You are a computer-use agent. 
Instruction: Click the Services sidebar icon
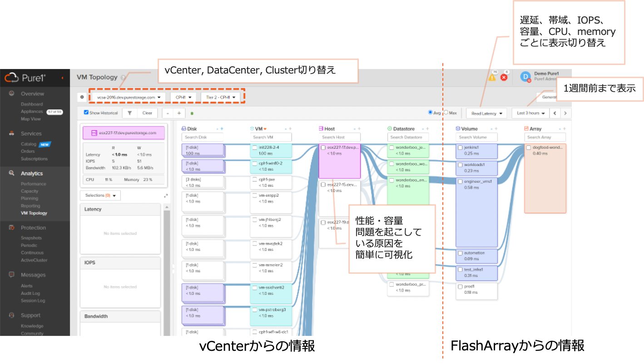(x=11, y=133)
